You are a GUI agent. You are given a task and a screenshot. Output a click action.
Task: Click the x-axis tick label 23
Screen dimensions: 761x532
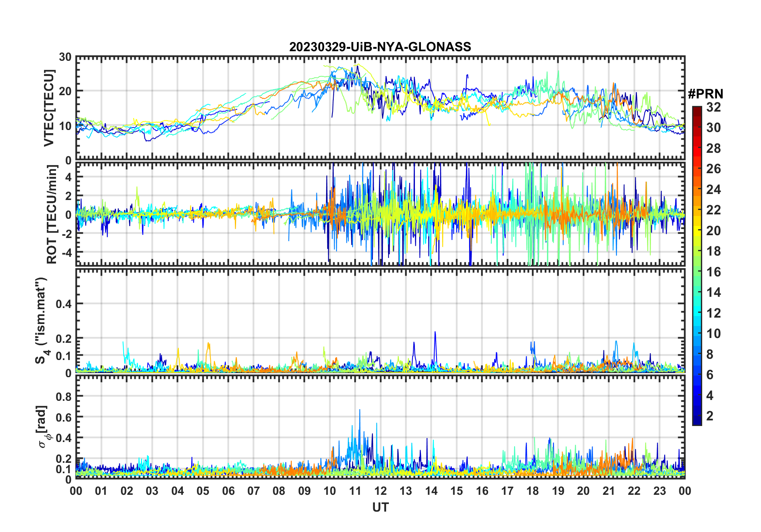[659, 491]
